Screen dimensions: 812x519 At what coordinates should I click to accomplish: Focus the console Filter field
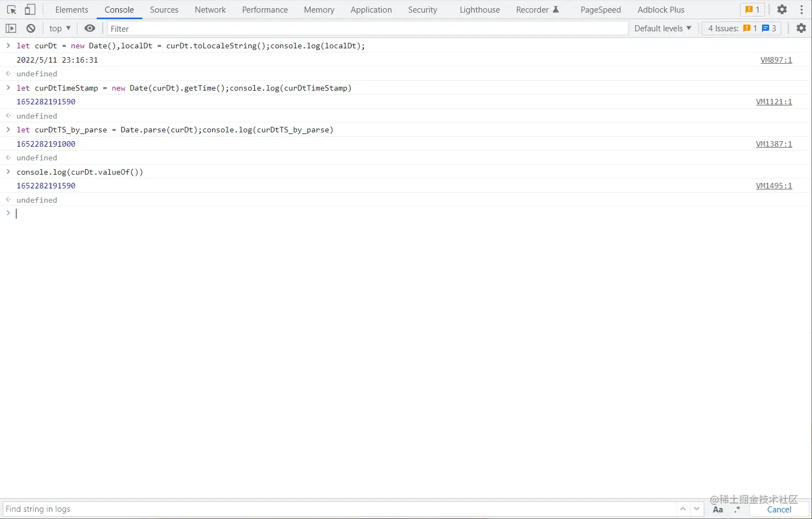(x=367, y=29)
